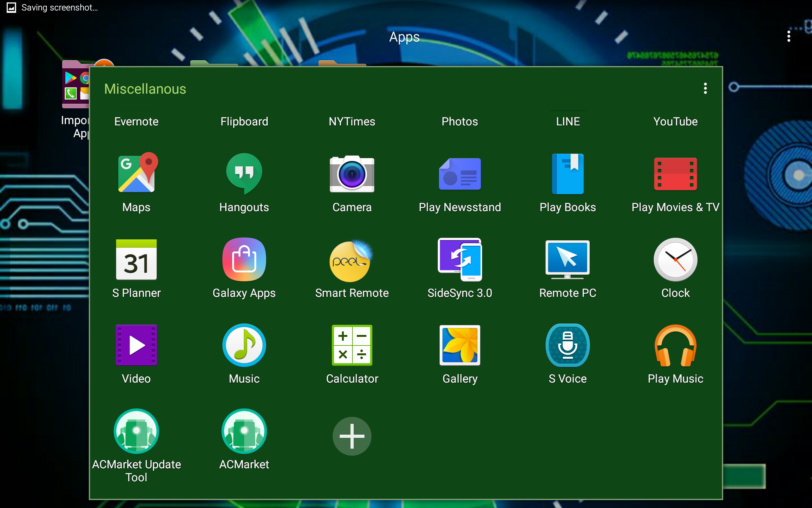
Task: Open the Smart Remote peel app
Action: [x=352, y=260]
